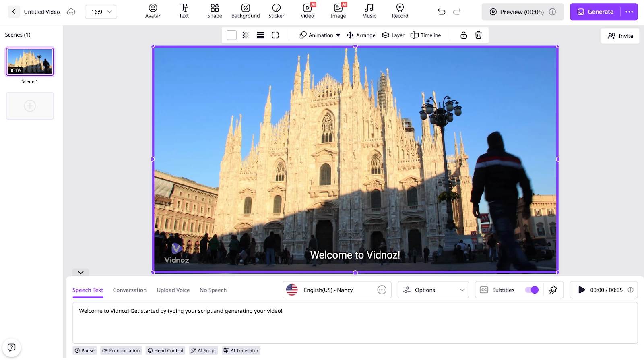
Task: Collapse the speech panel with chevron
Action: coord(80,272)
